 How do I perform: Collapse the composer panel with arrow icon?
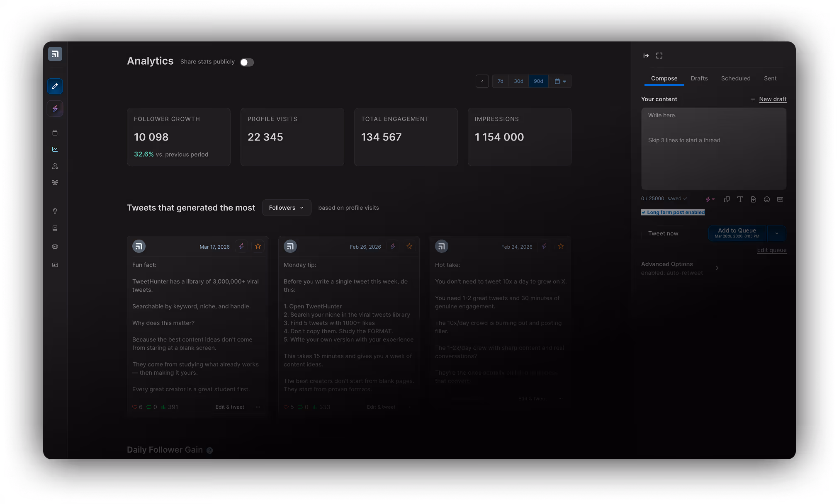coord(646,56)
